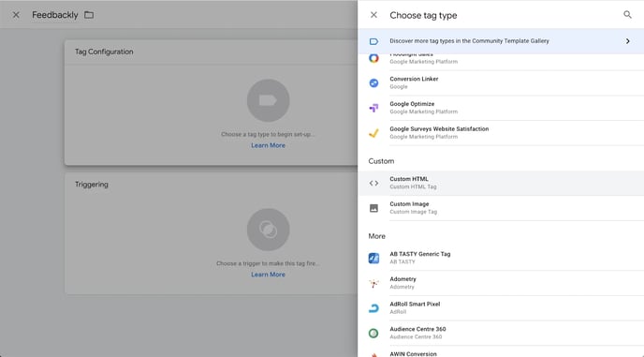The image size is (644, 357).
Task: Select the Conversion Linker icon
Action: (373, 83)
